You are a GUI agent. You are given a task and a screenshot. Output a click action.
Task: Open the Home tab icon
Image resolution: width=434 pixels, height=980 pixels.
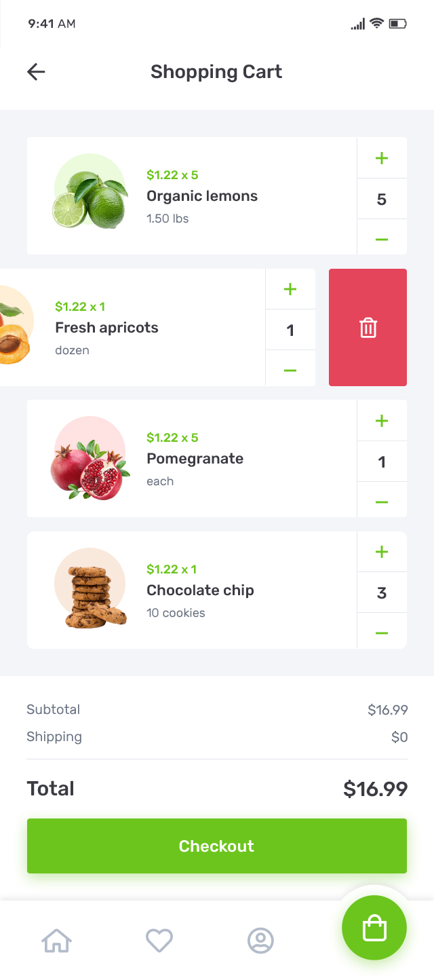tap(58, 941)
